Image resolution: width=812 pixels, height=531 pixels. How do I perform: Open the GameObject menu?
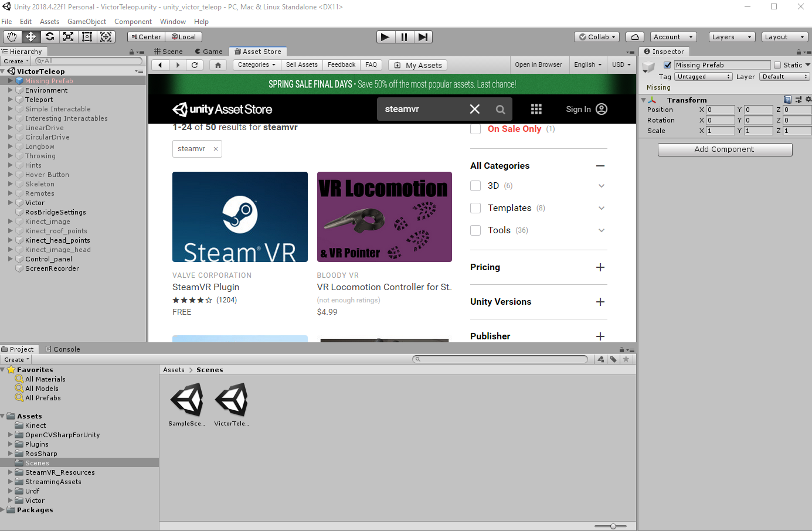(x=87, y=22)
